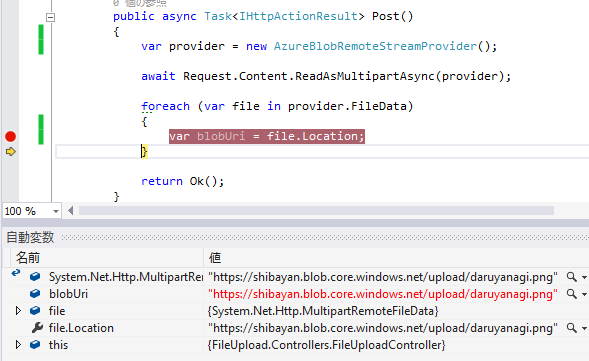Image resolution: width=589 pixels, height=361 pixels.
Task: Click 'IHttpActionResult' in the method signature
Action: point(298,16)
